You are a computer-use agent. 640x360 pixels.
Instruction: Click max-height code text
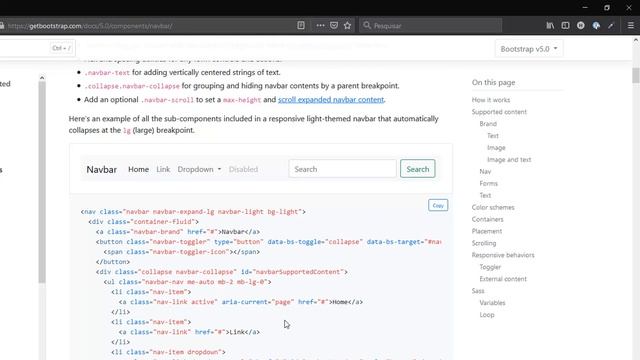point(242,100)
